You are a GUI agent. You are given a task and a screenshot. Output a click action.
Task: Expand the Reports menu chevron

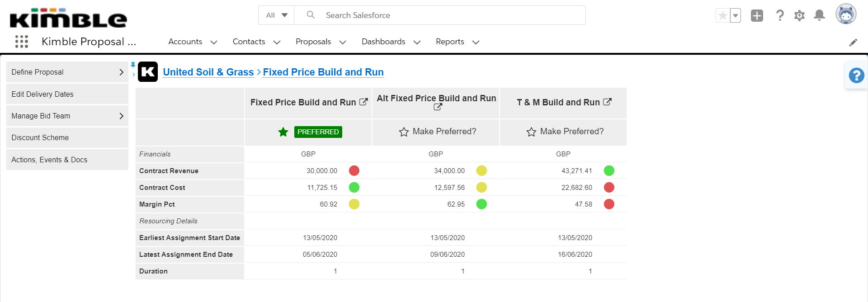pos(476,42)
